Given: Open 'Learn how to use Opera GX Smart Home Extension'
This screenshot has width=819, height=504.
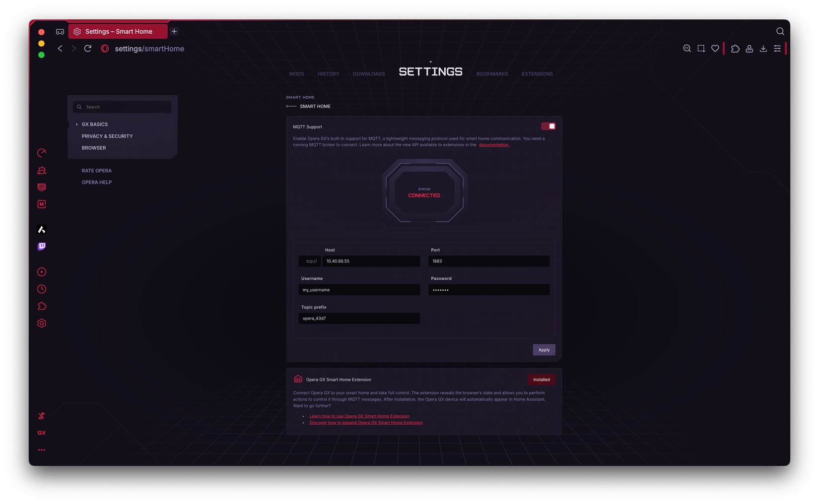Looking at the screenshot, I should (x=359, y=416).
